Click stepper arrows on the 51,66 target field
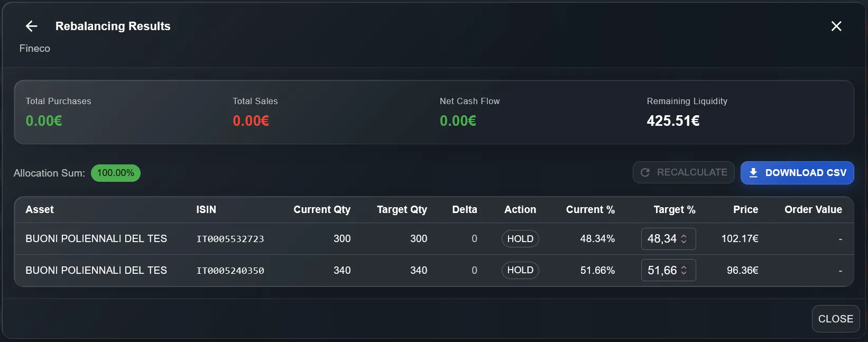 [x=684, y=271]
